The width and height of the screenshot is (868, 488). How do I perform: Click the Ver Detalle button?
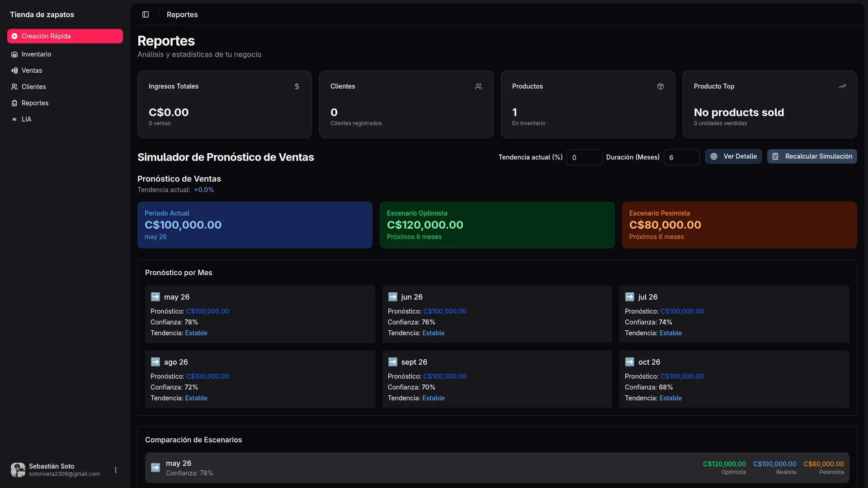[x=733, y=156]
